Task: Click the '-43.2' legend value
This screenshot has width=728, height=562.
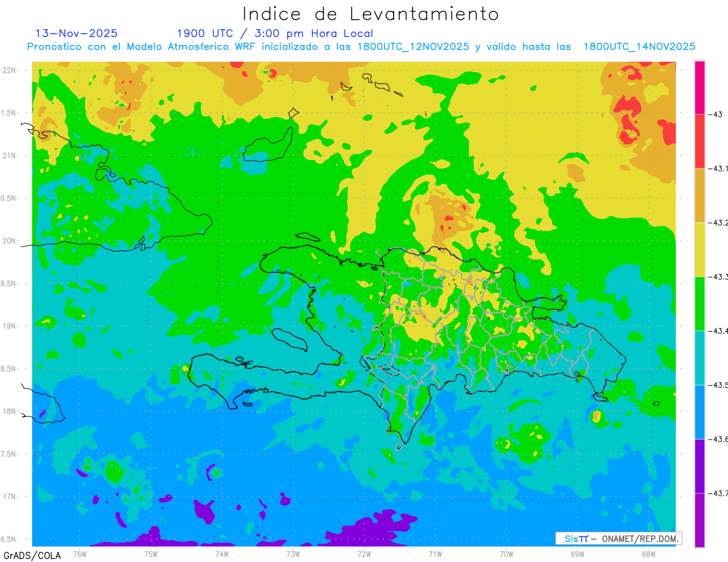Action: pyautogui.click(x=719, y=222)
